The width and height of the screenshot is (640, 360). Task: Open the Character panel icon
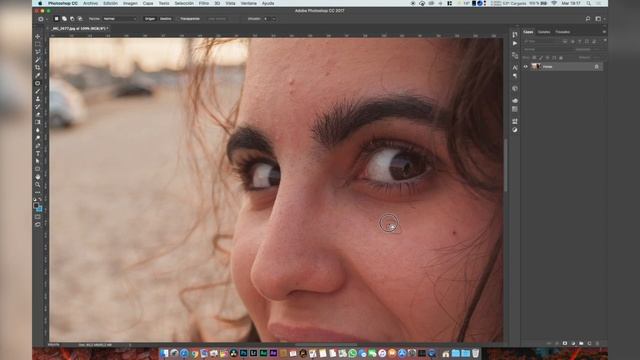tap(515, 68)
